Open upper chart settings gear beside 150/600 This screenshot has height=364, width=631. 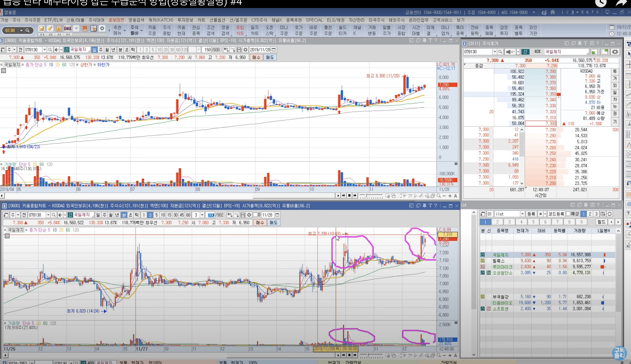(x=245, y=50)
